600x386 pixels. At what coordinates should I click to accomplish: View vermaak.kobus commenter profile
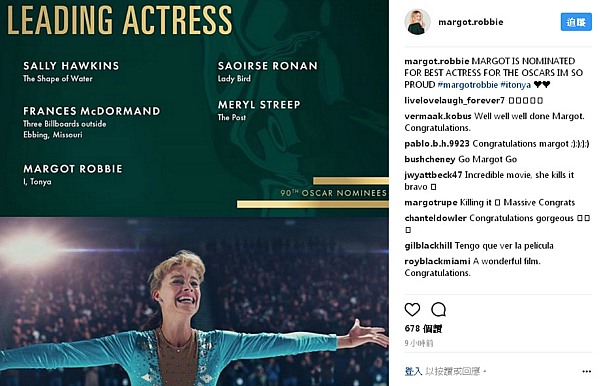point(438,116)
